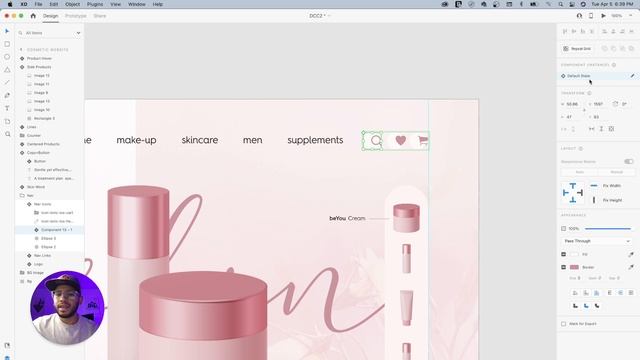Pick the Text tool
Screen dimensions: 640x360
(x=7, y=108)
